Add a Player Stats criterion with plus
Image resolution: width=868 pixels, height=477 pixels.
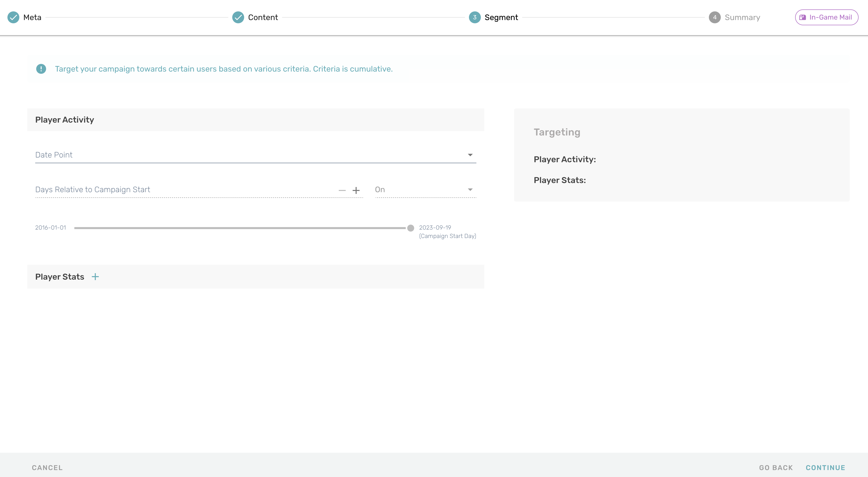(95, 277)
